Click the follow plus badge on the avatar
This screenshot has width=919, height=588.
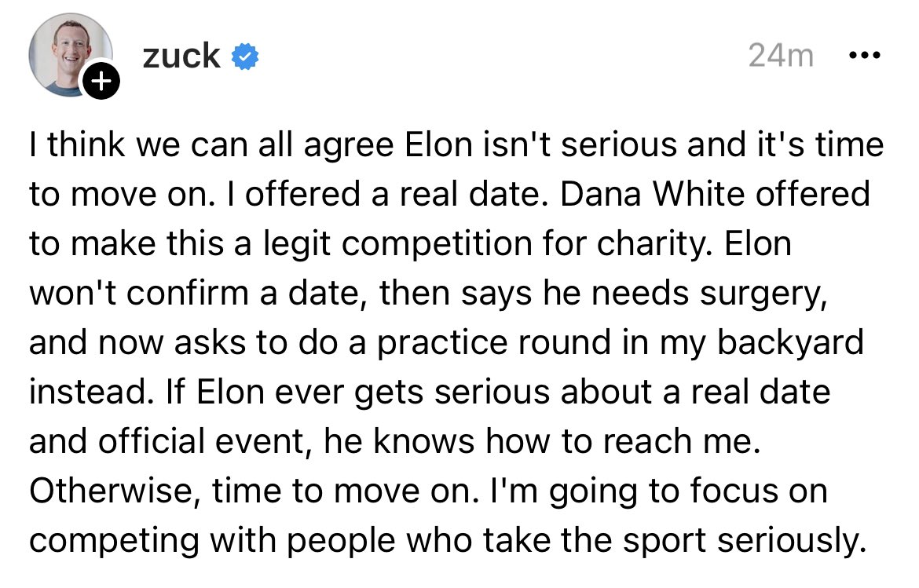(x=103, y=79)
